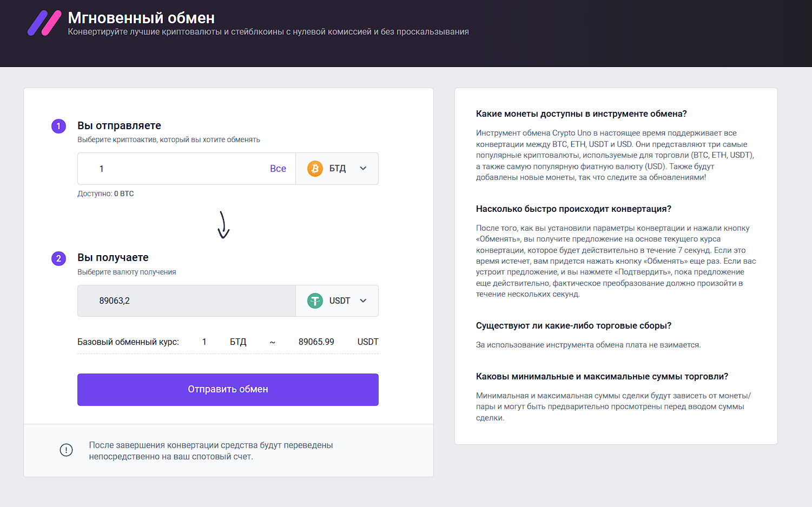Click the Bitcoin coin icon
This screenshot has height=507, width=812.
tap(315, 169)
